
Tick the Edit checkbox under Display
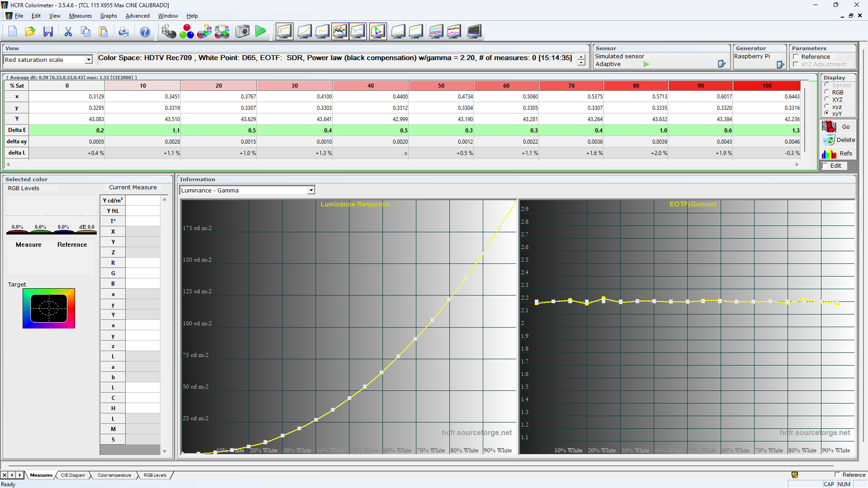click(x=826, y=166)
